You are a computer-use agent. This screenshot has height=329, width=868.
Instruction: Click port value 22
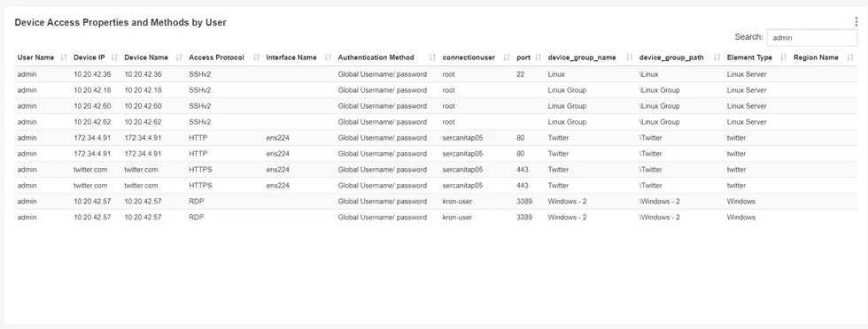[521, 74]
